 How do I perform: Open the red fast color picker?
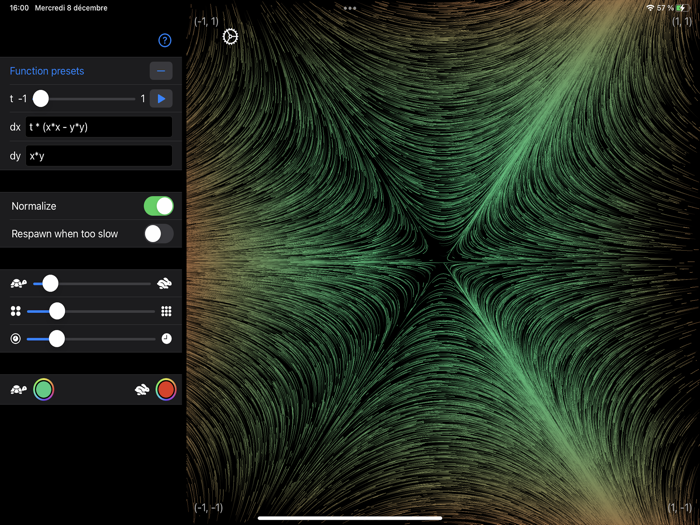(166, 390)
